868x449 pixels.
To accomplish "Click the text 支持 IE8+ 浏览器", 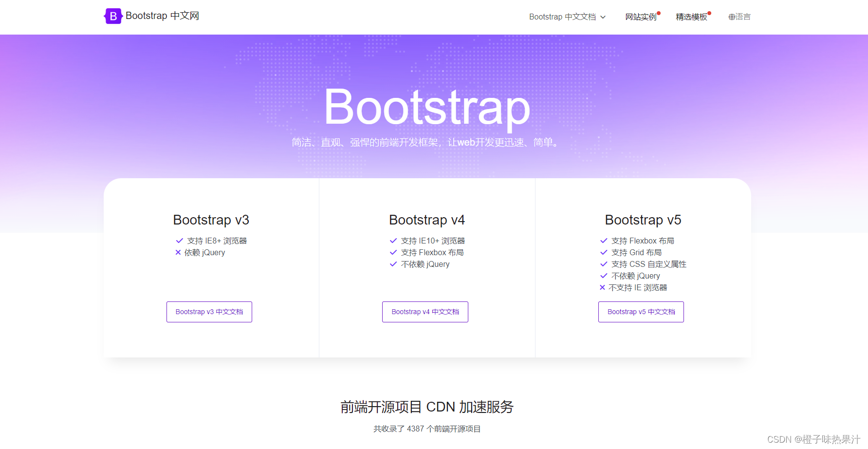I will pyautogui.click(x=217, y=241).
